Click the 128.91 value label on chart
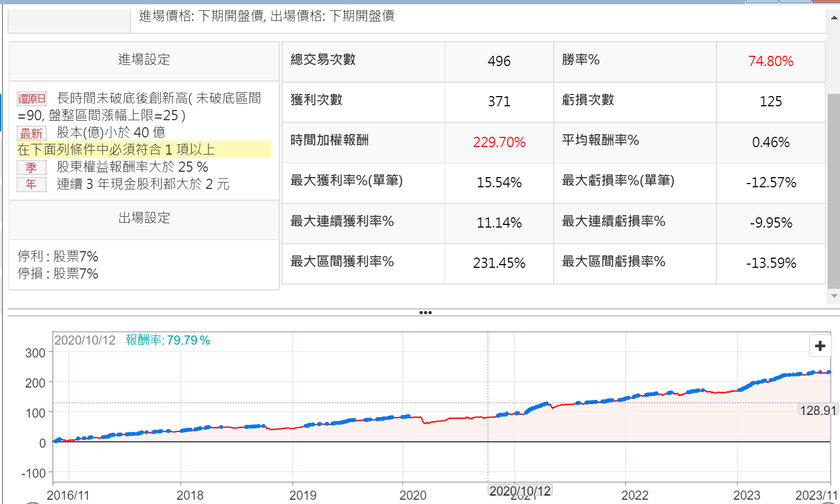 [818, 410]
